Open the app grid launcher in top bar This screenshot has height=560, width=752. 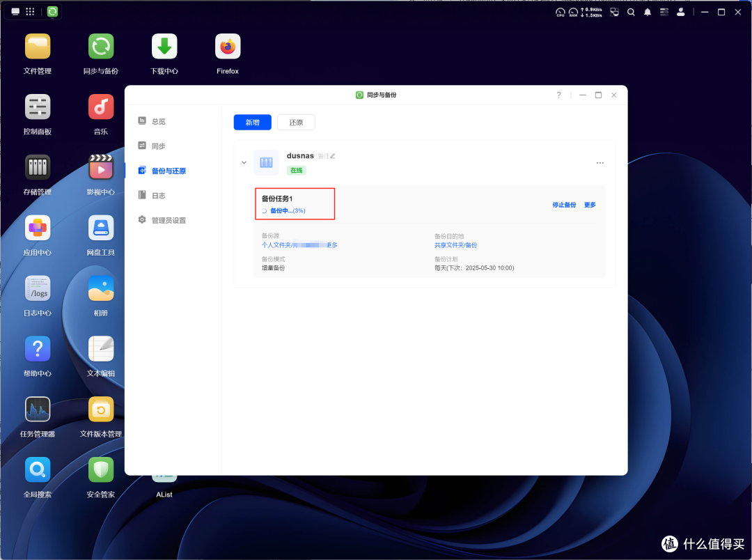point(30,12)
